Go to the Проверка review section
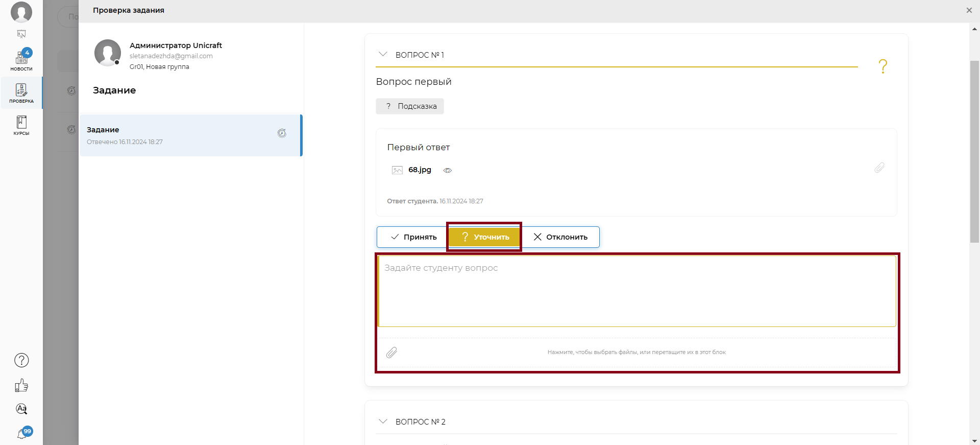The height and width of the screenshot is (445, 980). pyautogui.click(x=21, y=93)
